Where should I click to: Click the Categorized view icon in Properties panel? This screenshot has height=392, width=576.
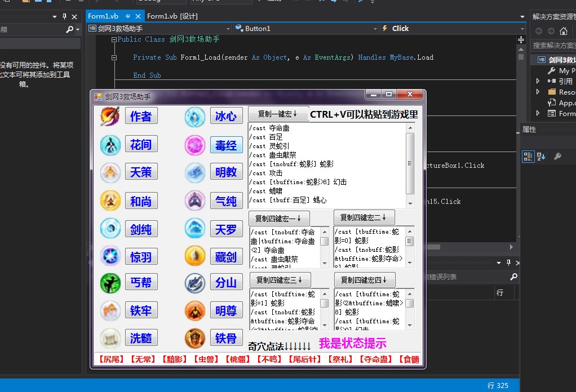[528, 157]
